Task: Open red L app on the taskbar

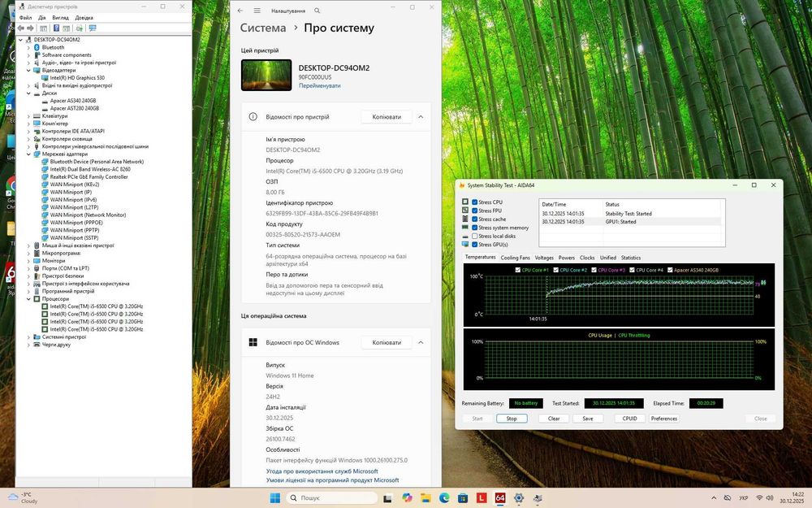Action: point(482,497)
